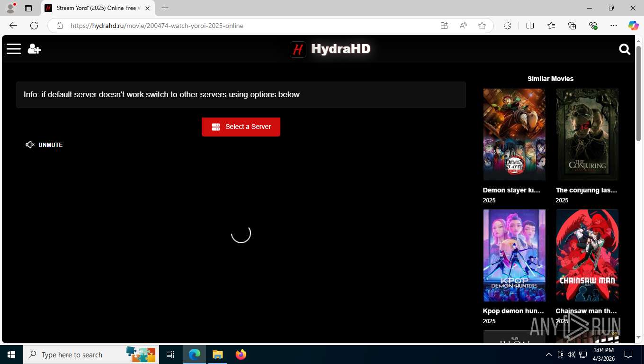Open the Tab actions menu
Image resolution: width=644 pixels, height=364 pixels.
pyautogui.click(x=28, y=8)
